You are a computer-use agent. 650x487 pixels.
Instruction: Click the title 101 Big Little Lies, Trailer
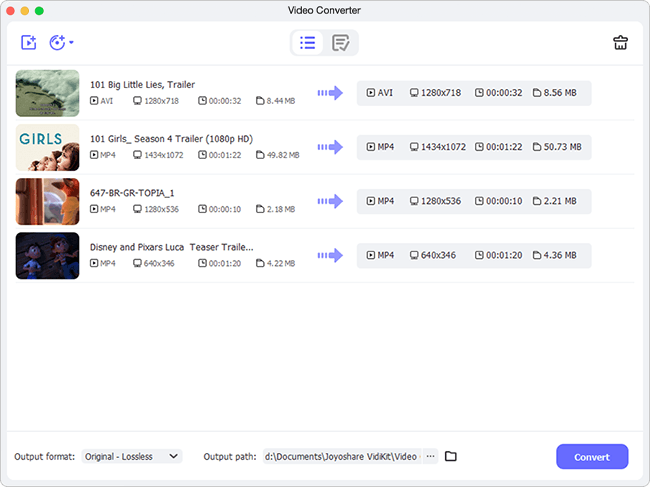[x=142, y=85]
